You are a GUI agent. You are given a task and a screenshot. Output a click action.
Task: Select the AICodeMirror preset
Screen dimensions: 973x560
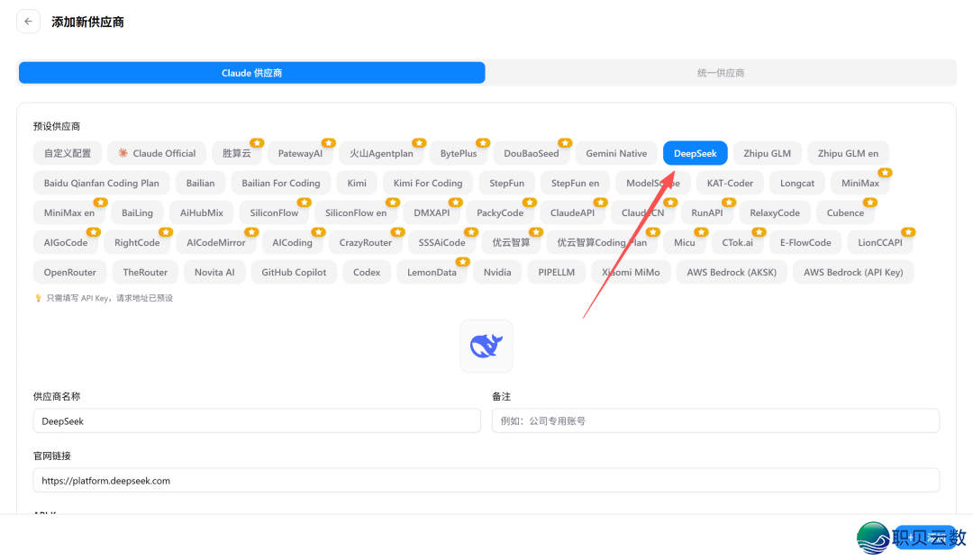216,242
